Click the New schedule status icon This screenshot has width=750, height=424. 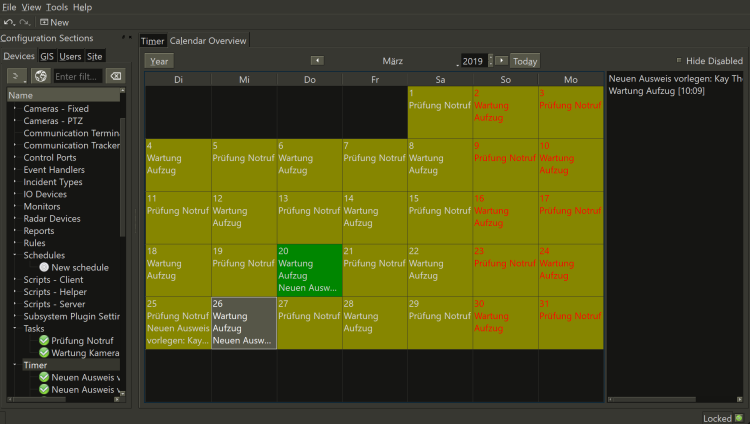click(x=44, y=267)
